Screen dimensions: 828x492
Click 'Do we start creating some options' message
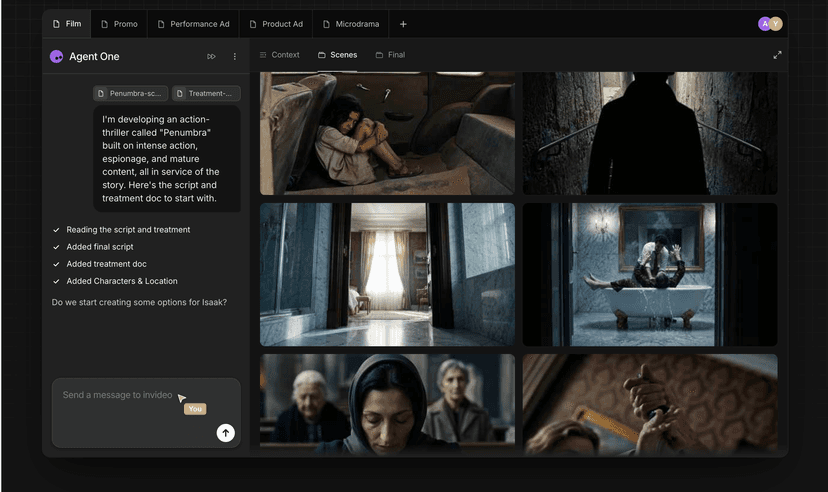click(139, 302)
